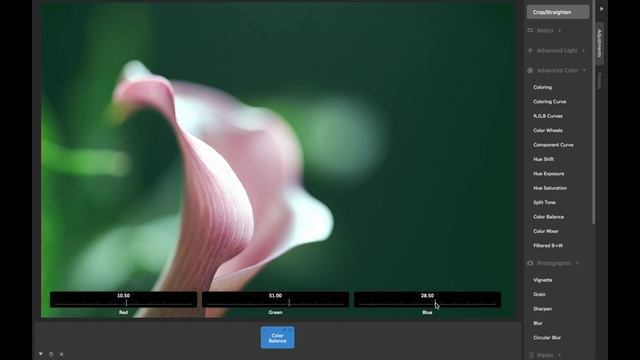
Task: Open the Split Tone adjustment
Action: [544, 202]
